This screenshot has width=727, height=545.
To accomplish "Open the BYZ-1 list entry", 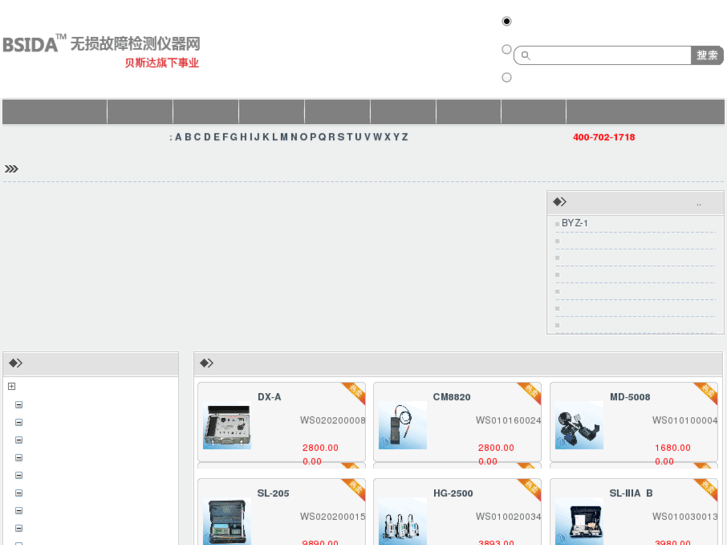I will tap(574, 223).
